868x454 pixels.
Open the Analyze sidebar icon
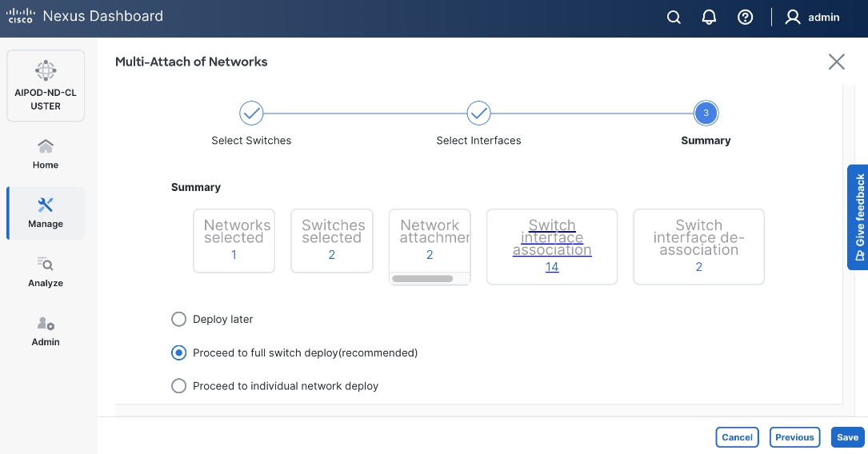click(46, 265)
